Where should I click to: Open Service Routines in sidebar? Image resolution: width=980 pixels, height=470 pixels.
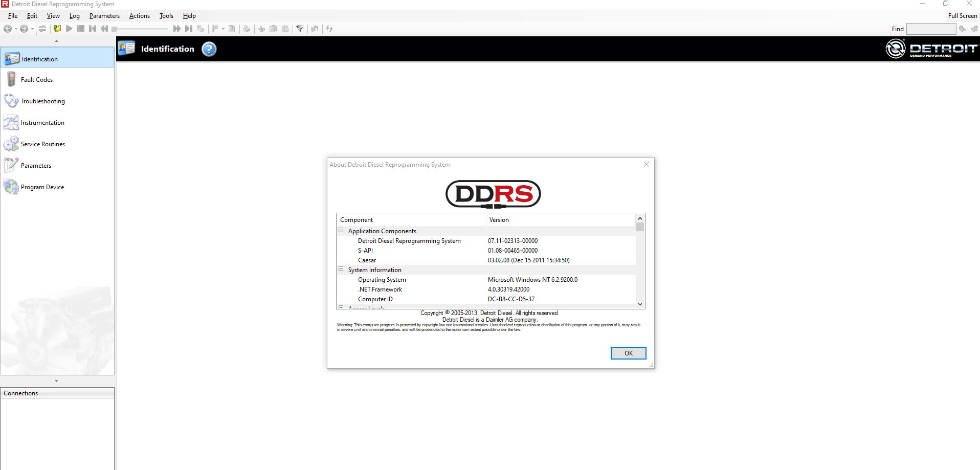tap(42, 144)
